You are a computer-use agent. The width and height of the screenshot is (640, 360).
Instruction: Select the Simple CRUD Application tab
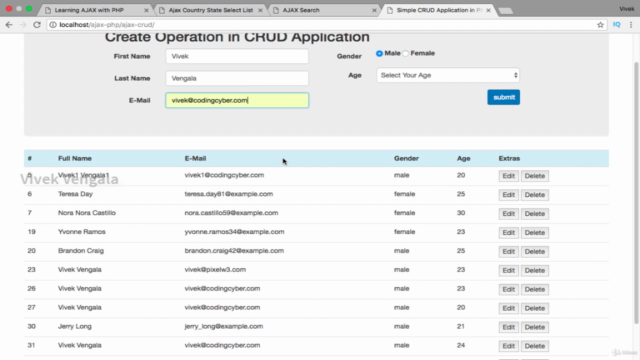pyautogui.click(x=439, y=10)
